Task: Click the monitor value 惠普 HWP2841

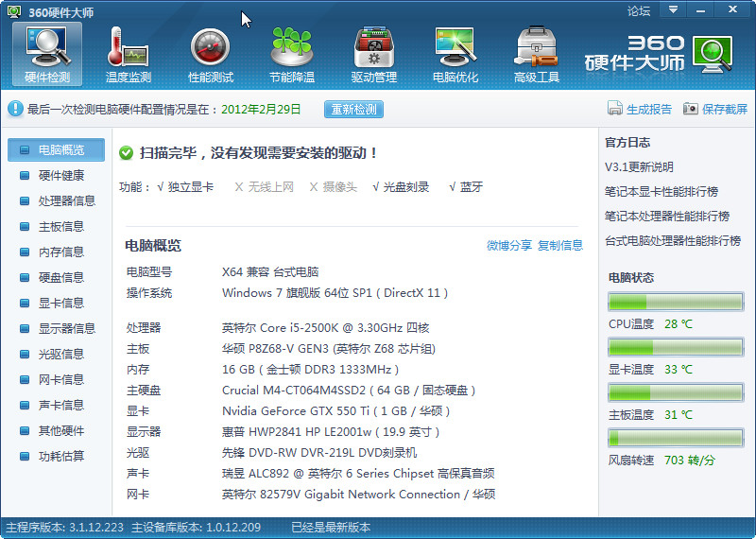Action: [331, 432]
